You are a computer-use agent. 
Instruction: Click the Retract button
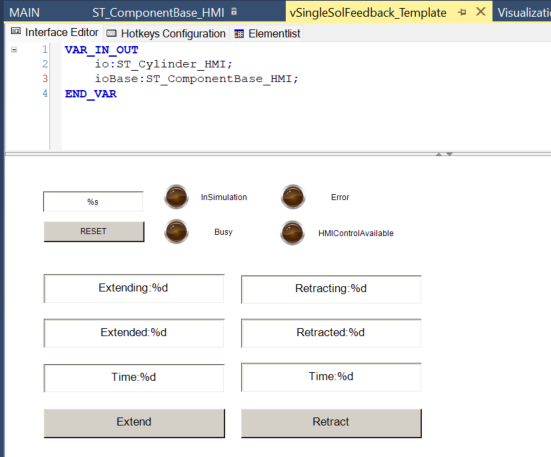coord(331,423)
